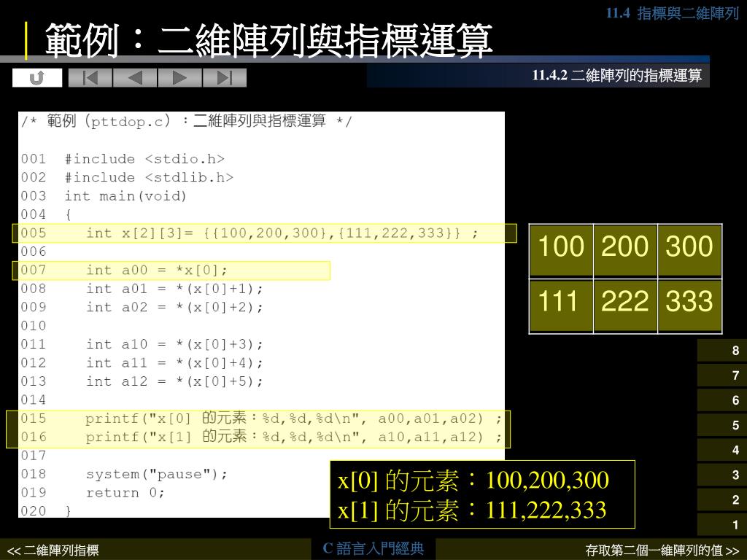This screenshot has height=560, width=747.
Task: Select step 8 in the side index
Action: point(721,351)
